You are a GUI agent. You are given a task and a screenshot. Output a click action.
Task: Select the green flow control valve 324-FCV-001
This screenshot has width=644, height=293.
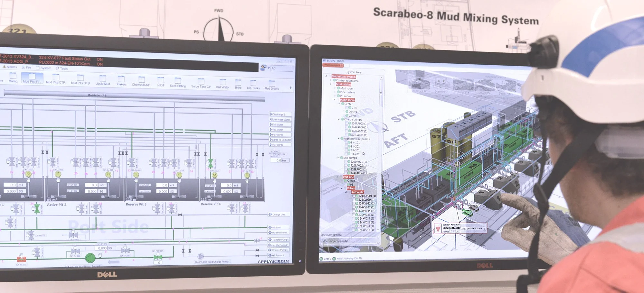[158, 257]
